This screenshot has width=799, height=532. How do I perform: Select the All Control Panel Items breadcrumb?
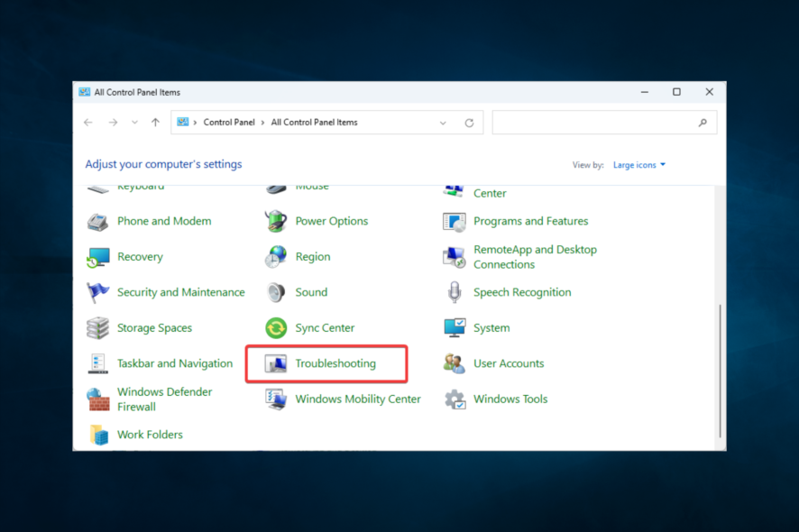click(315, 123)
